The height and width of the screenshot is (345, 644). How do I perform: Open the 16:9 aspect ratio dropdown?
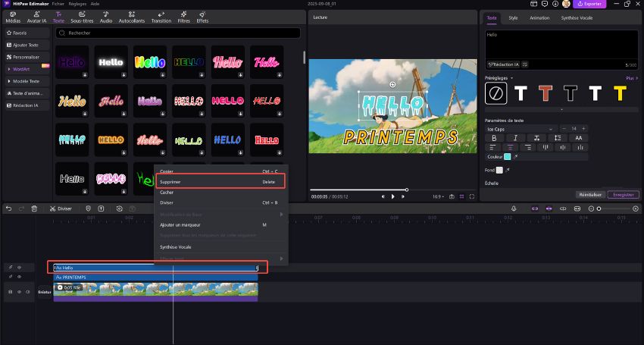coord(438,196)
